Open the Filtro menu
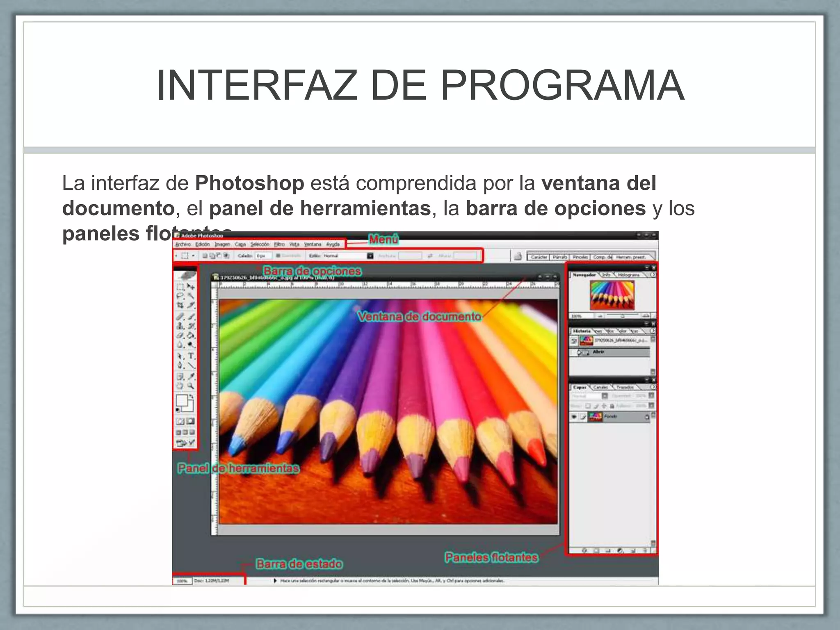Screen dimensions: 840x630 [x=279, y=244]
